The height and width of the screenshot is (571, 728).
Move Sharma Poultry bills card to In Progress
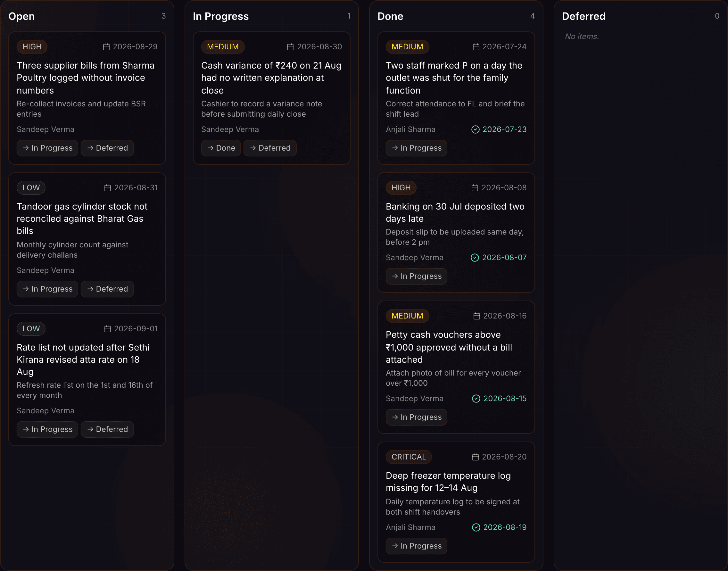pyautogui.click(x=47, y=148)
